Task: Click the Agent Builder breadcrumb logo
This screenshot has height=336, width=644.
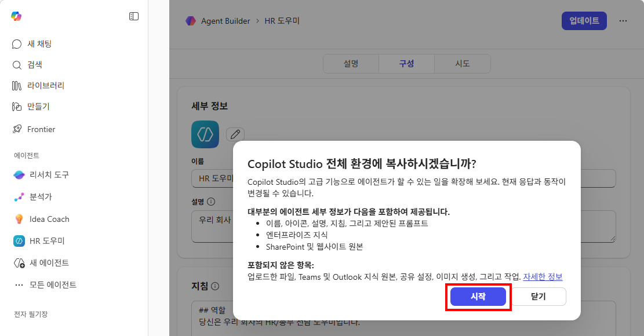Action: (191, 21)
